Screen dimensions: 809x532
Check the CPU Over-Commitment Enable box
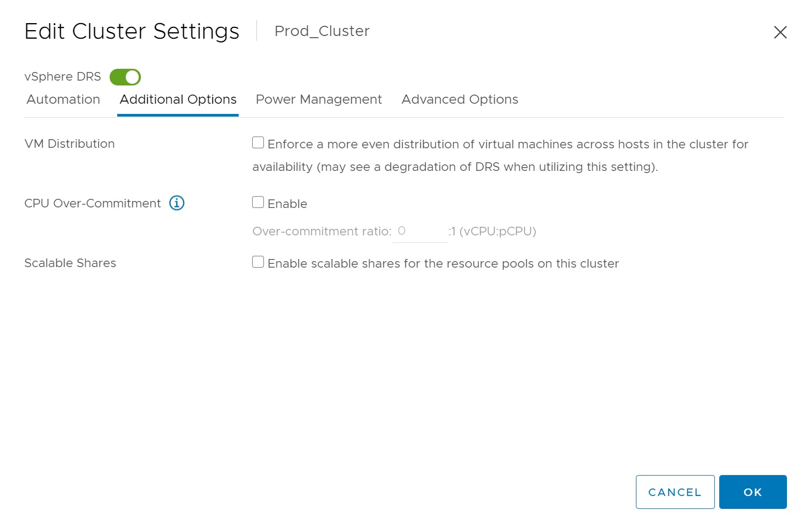pos(258,203)
